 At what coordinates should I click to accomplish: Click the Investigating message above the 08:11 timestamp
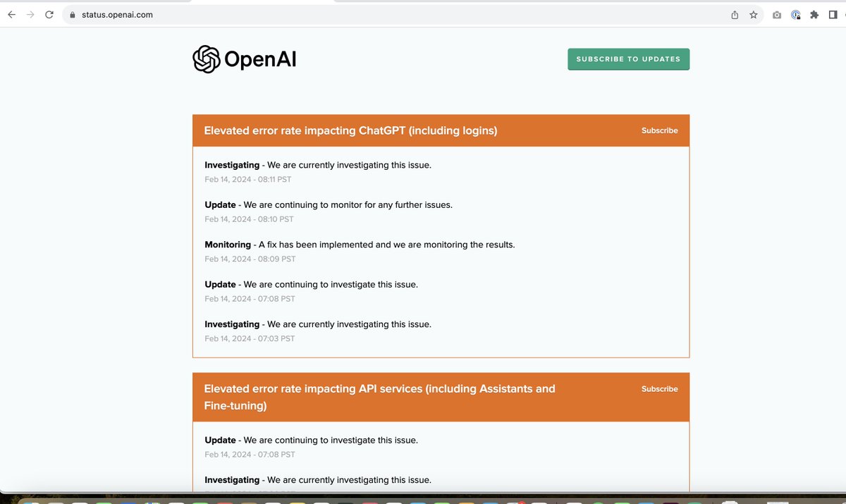(x=318, y=165)
